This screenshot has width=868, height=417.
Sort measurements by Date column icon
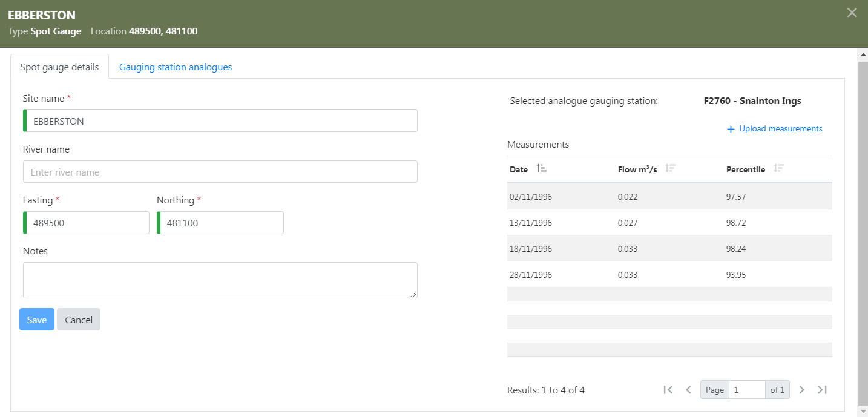point(541,169)
